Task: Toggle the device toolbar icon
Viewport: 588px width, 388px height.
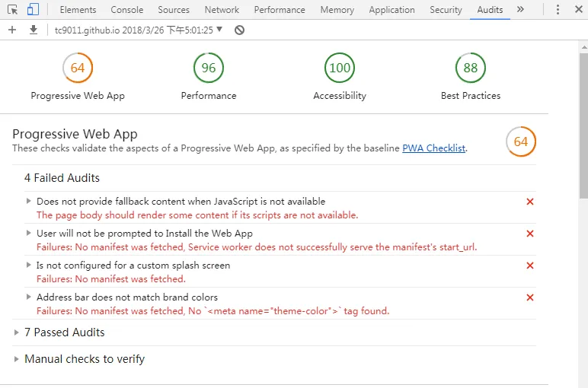Action: pyautogui.click(x=33, y=10)
